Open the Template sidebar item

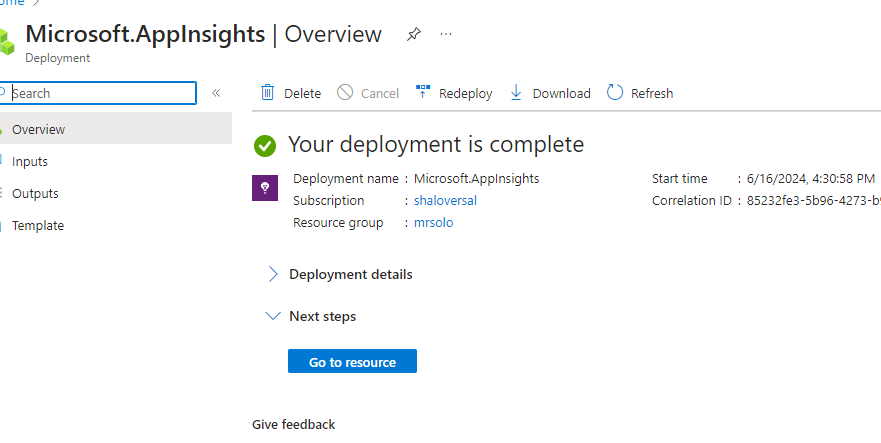pyautogui.click(x=38, y=225)
